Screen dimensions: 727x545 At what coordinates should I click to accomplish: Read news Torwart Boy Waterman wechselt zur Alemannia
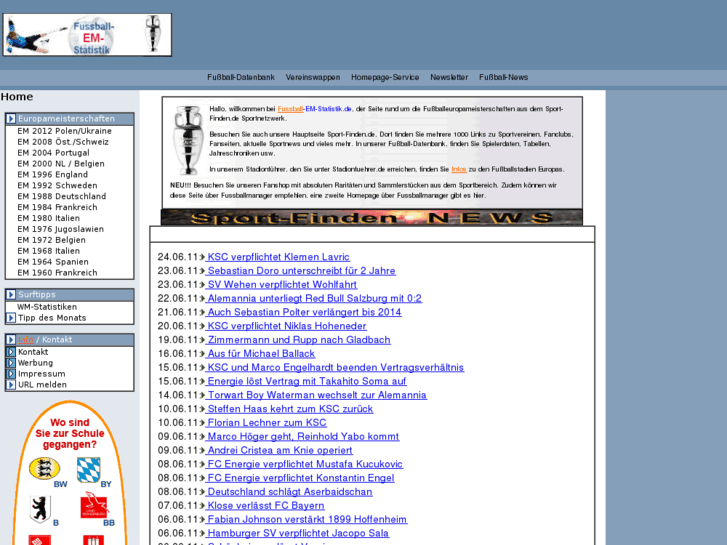coord(316,395)
